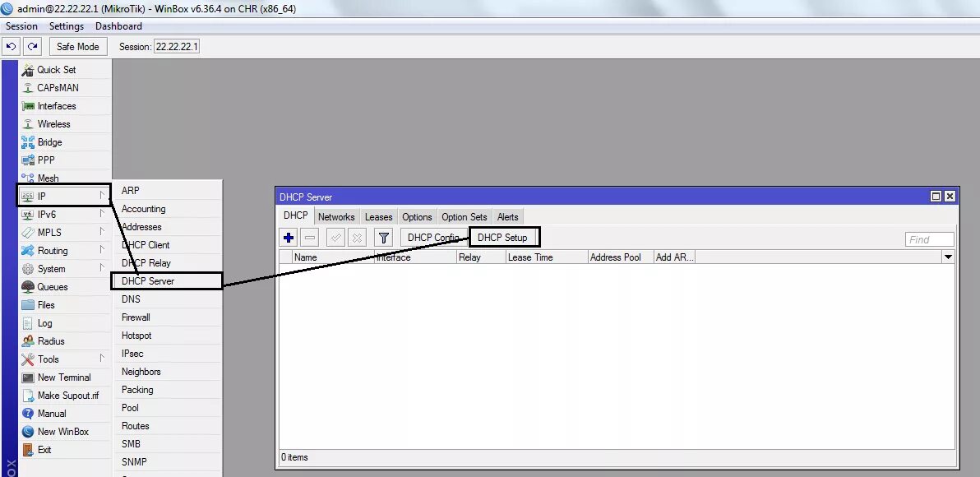
Task: Switch to the Options tab
Action: [417, 217]
